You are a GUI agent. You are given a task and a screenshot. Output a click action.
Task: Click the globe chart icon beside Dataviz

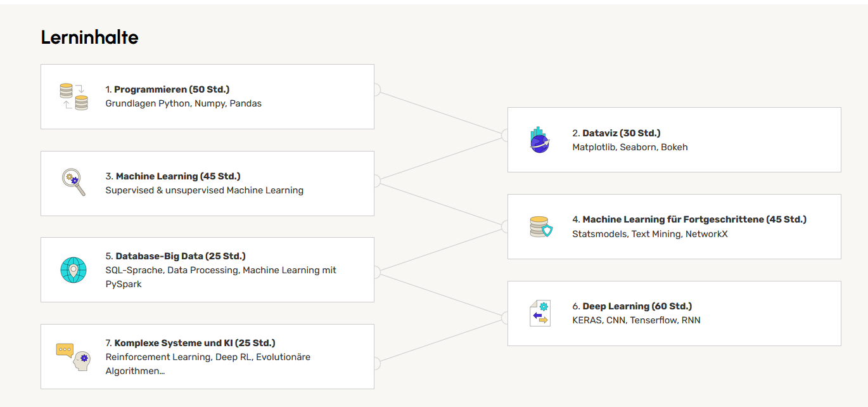pos(540,139)
